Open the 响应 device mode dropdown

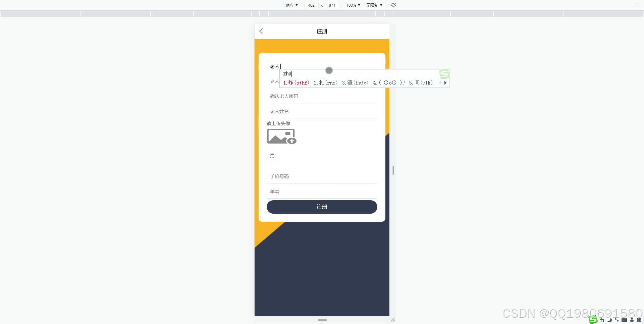[x=291, y=5]
